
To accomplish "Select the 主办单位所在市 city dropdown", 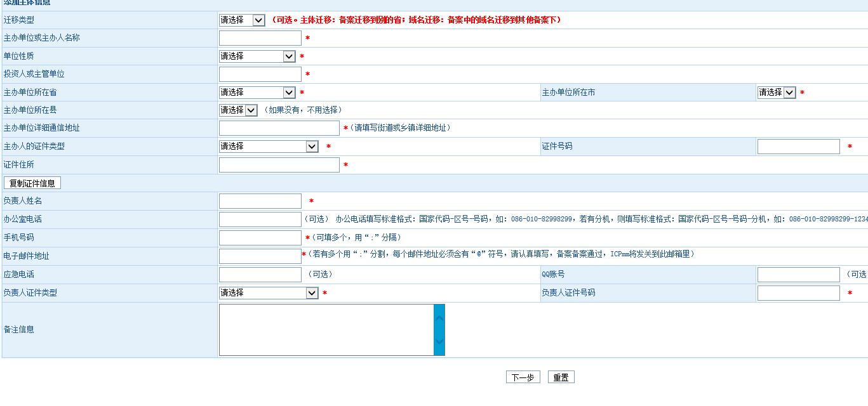I will 776,93.
